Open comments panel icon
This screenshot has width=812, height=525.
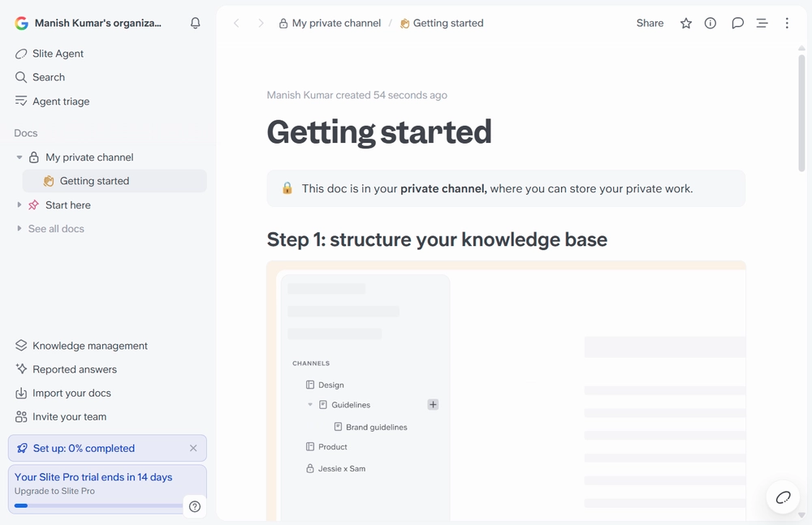(737, 23)
